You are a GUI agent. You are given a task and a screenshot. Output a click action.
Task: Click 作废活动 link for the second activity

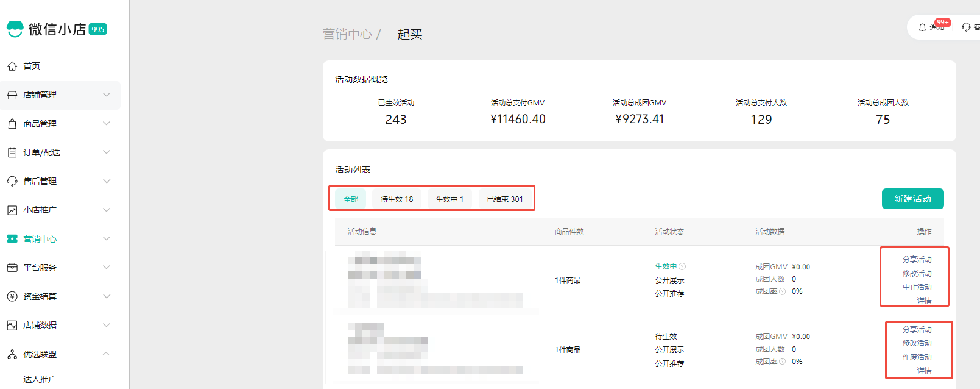[x=917, y=357]
